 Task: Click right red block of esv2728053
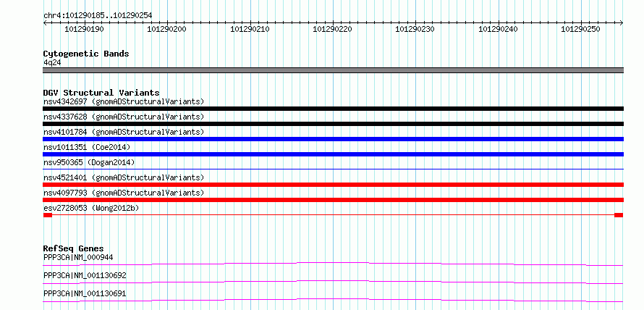point(619,215)
